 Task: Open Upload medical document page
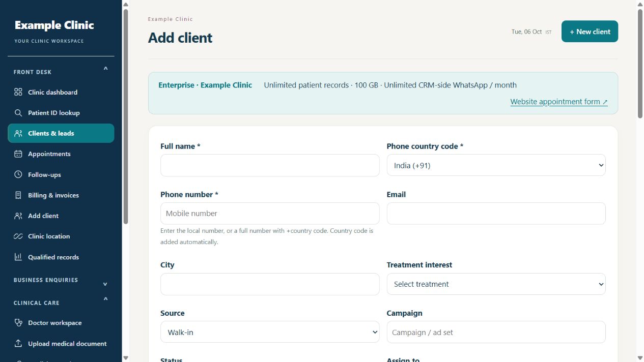[x=61, y=344]
